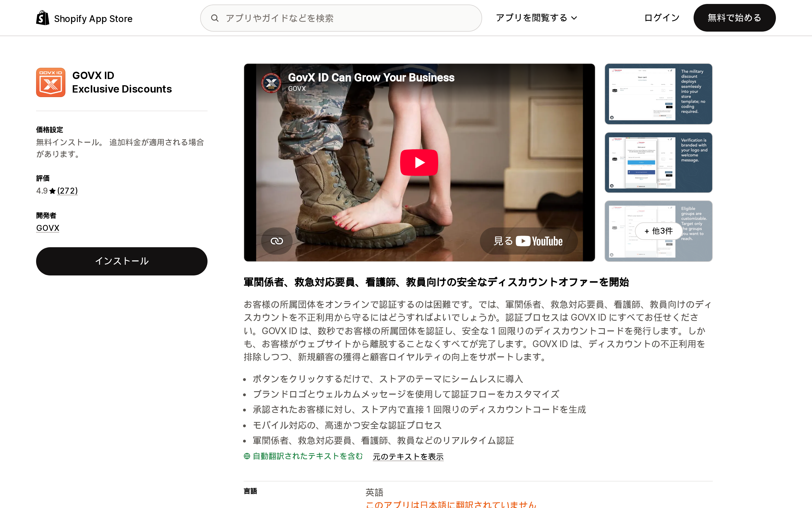The image size is (812, 508).
Task: Click the bullet about リアルタイム認証
Action: [x=383, y=441]
